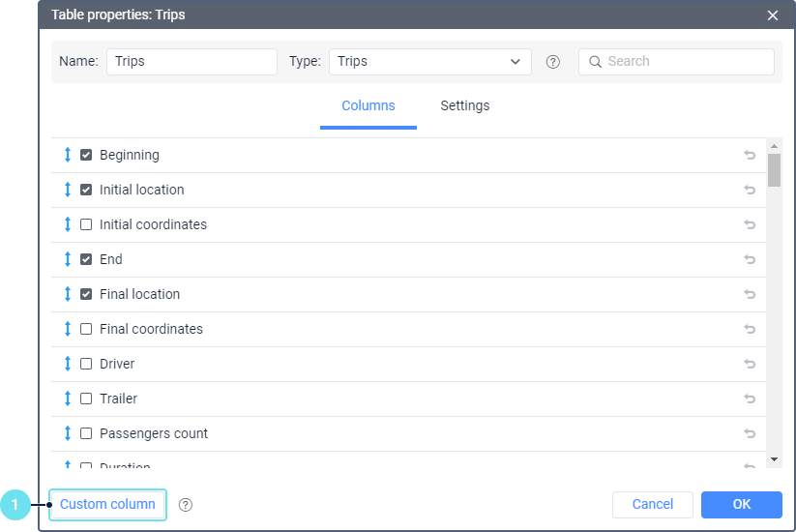The width and height of the screenshot is (796, 532).
Task: Uncheck the Beginning column checkbox
Action: coord(86,155)
